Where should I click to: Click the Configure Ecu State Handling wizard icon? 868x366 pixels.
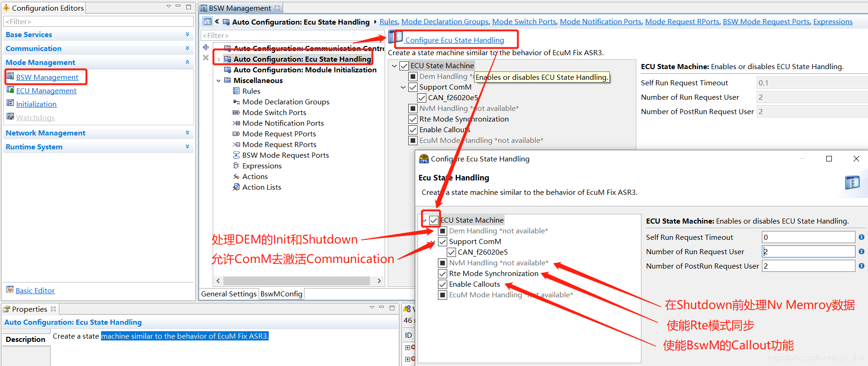(395, 38)
